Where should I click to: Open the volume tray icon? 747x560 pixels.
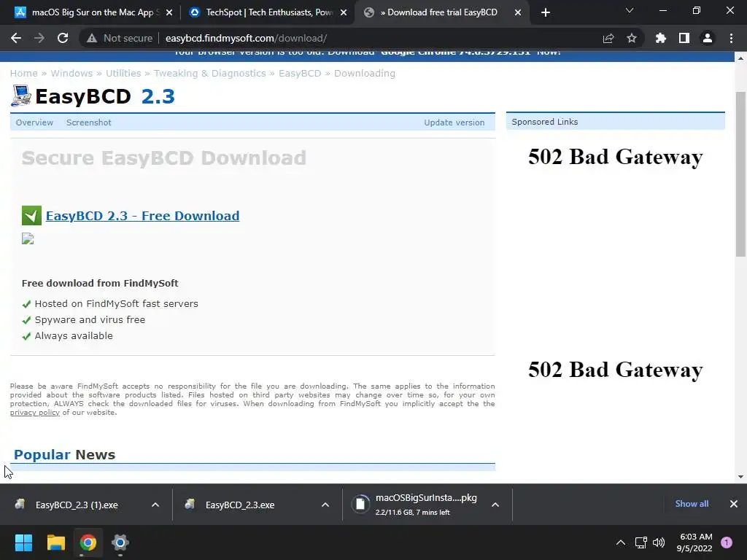coord(659,542)
